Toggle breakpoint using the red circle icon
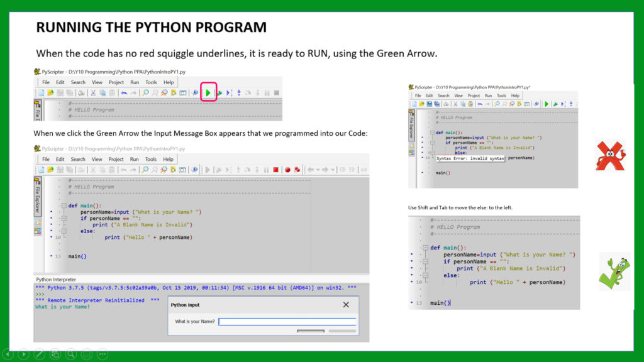Viewport: 644px width, 362px height. (x=287, y=170)
